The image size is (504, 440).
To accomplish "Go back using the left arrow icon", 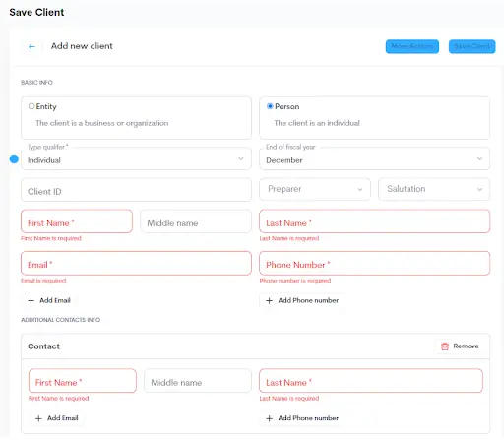I will [x=31, y=46].
